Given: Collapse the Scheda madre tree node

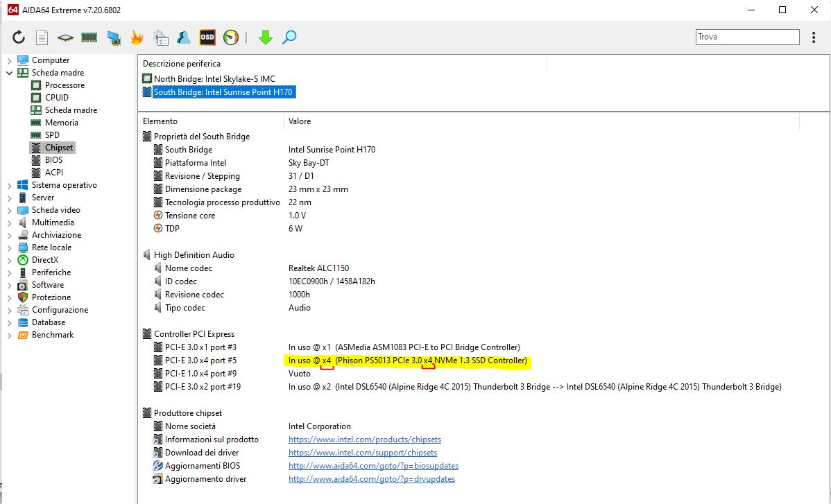Looking at the screenshot, I should [x=9, y=73].
